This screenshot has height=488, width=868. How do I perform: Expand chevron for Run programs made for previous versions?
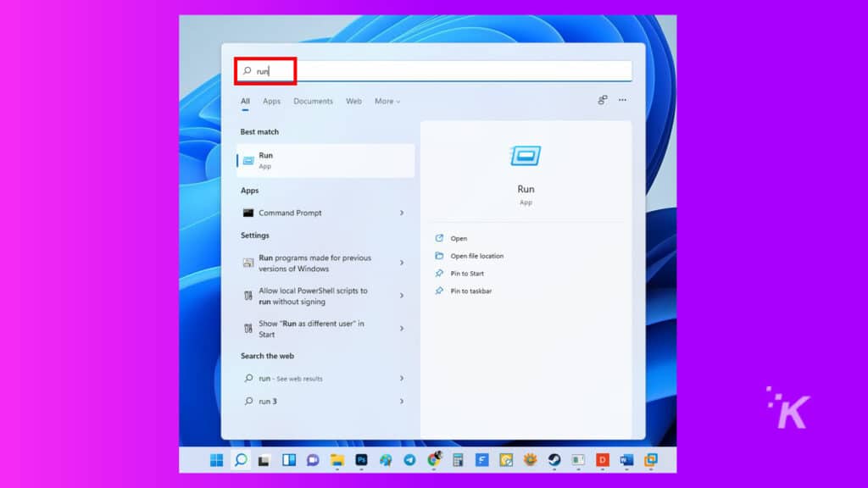[402, 263]
